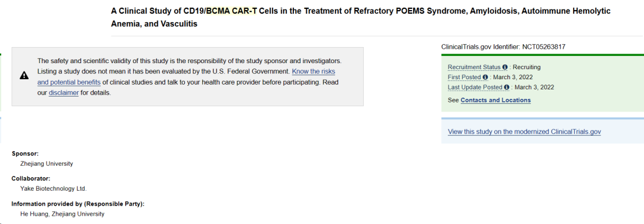View this study on modernized ClinicalTrials.gov
Screen dimensions: 644x224
point(525,132)
